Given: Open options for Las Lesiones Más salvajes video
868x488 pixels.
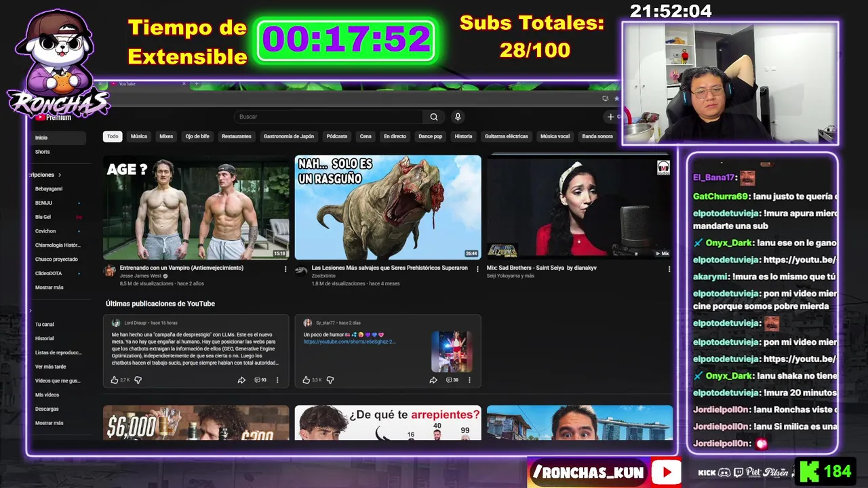Looking at the screenshot, I should pyautogui.click(x=477, y=269).
